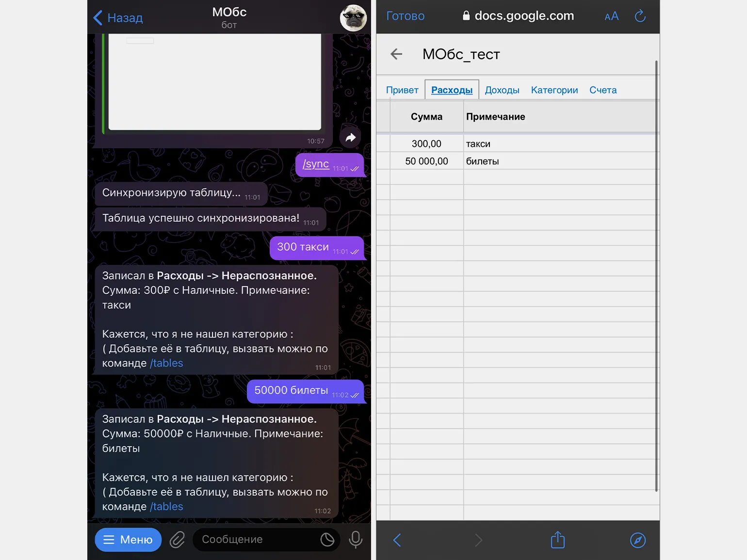Tap the Safari reload page icon

click(640, 16)
